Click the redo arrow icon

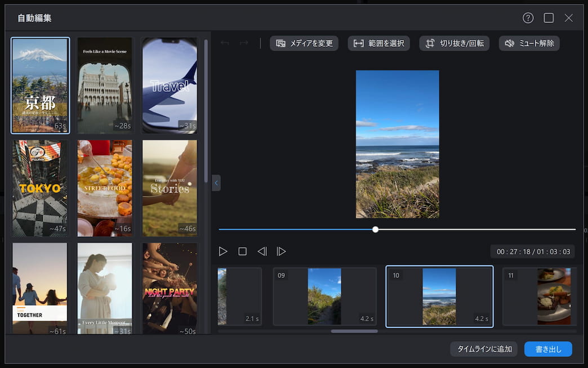tap(244, 43)
